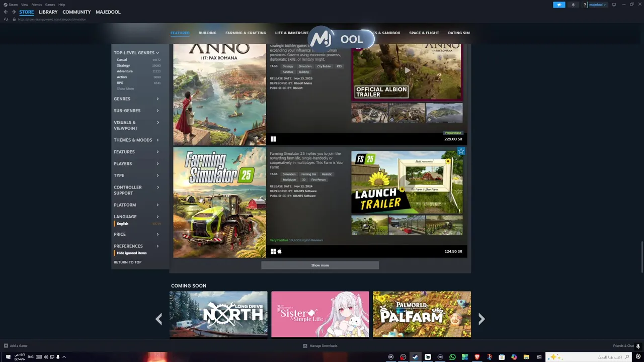Screen dimensions: 644x362
Task: Toggle the English language filter
Action: coord(138,224)
